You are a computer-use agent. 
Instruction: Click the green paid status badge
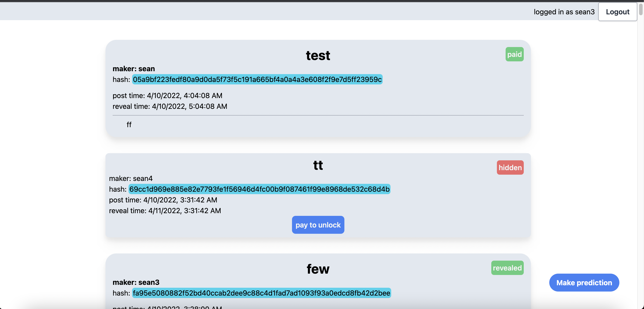(514, 54)
